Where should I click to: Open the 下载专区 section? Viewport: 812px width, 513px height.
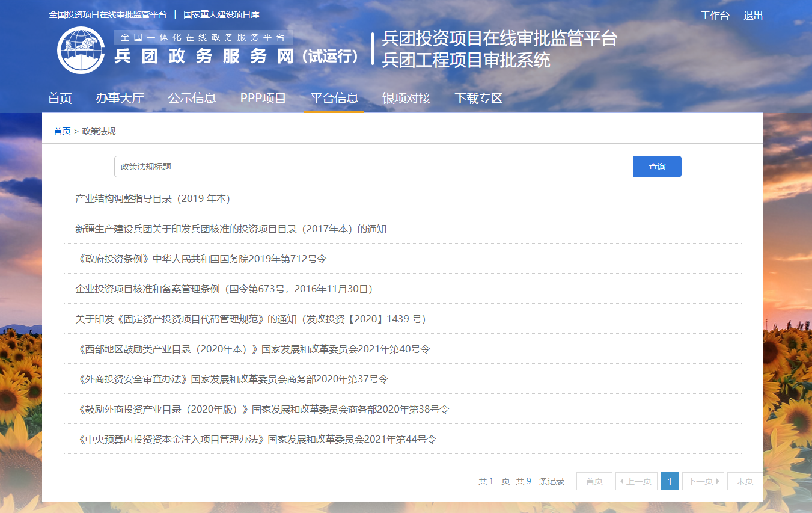478,98
